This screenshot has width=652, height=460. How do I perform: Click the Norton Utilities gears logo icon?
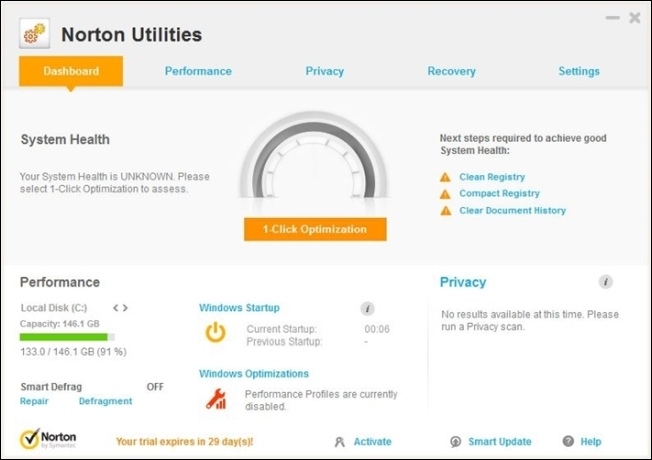click(x=35, y=33)
